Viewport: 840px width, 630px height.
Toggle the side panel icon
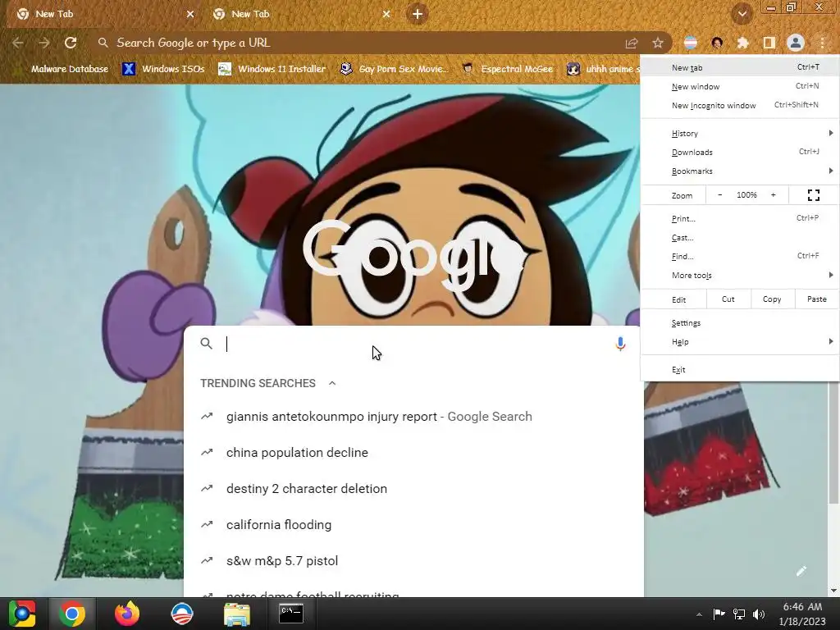[x=769, y=43]
